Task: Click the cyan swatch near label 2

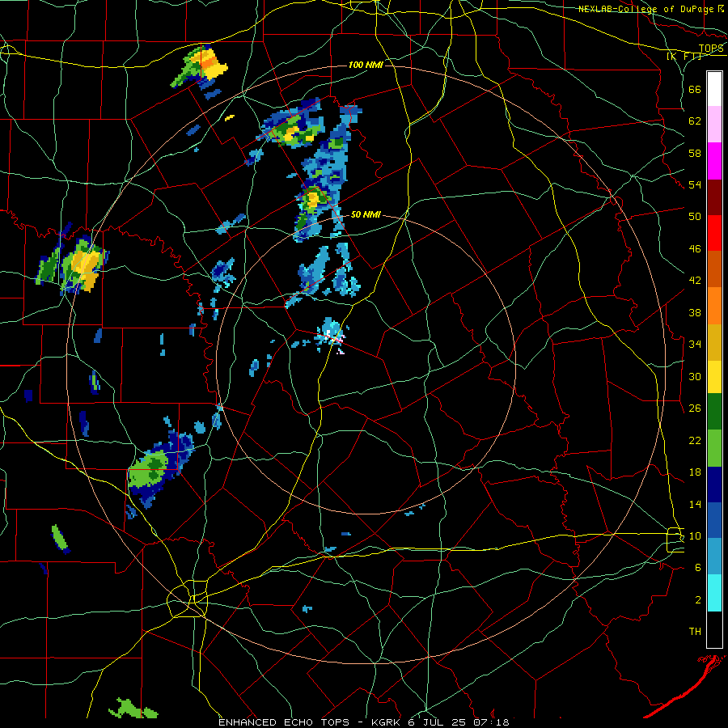Action: pyautogui.click(x=714, y=593)
